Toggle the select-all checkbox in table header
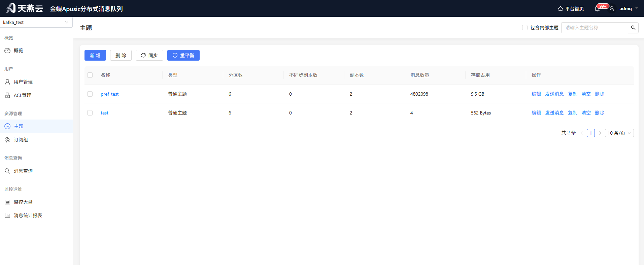 click(90, 75)
